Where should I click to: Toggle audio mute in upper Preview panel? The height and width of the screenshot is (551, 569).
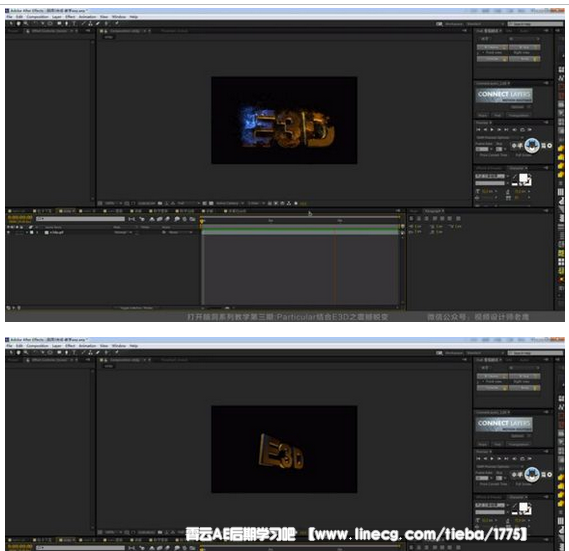515,130
